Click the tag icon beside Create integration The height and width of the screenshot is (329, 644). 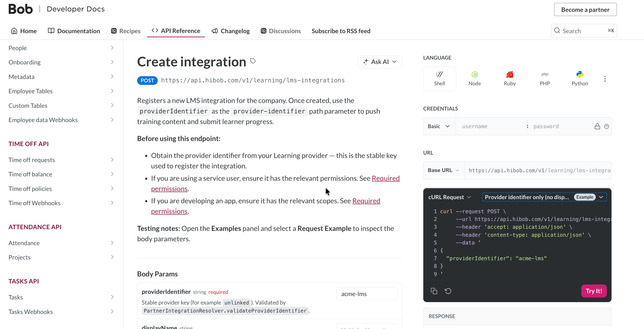(253, 61)
